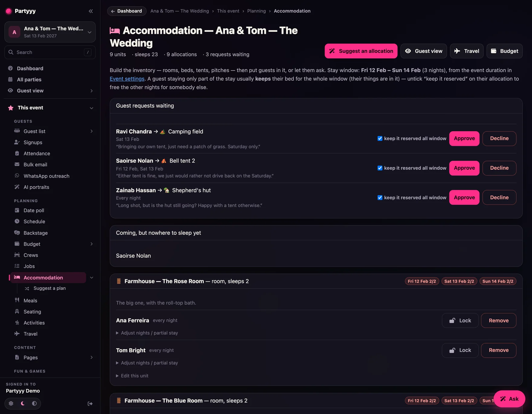This screenshot has width=532, height=414.
Task: Click the sign-out icon at the sidebar bottom
Action: [90, 404]
